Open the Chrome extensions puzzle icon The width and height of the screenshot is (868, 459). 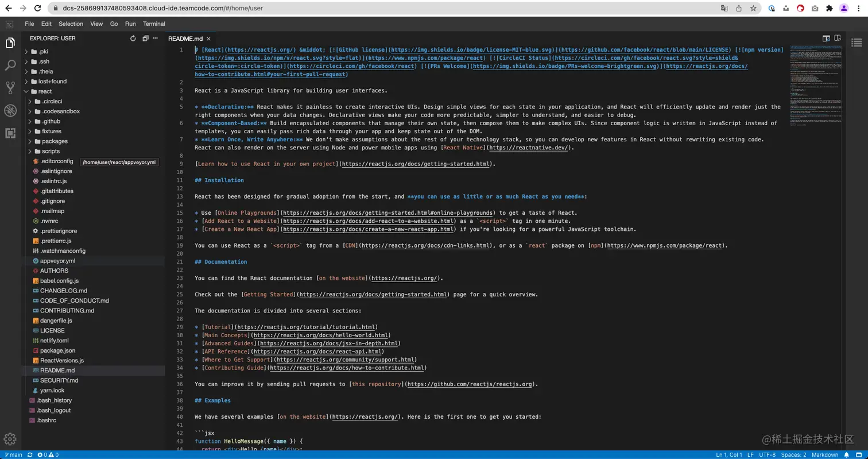pyautogui.click(x=829, y=9)
